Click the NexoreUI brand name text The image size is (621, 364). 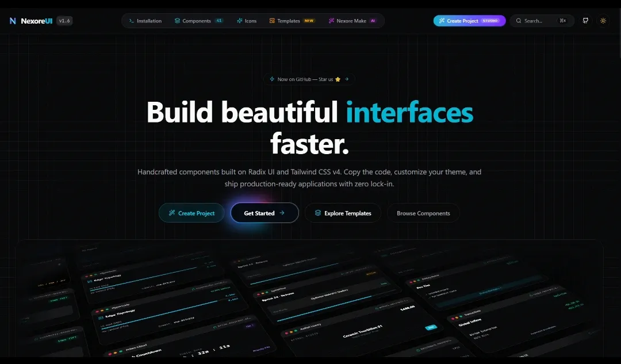pos(36,21)
